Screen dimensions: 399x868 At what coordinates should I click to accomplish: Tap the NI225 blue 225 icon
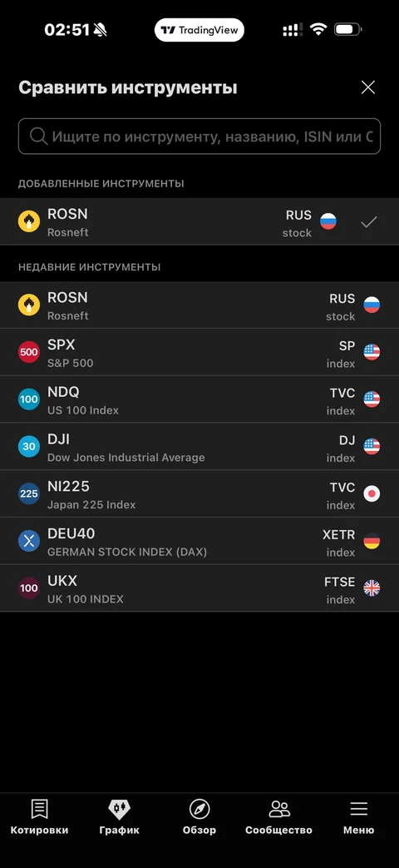click(29, 494)
